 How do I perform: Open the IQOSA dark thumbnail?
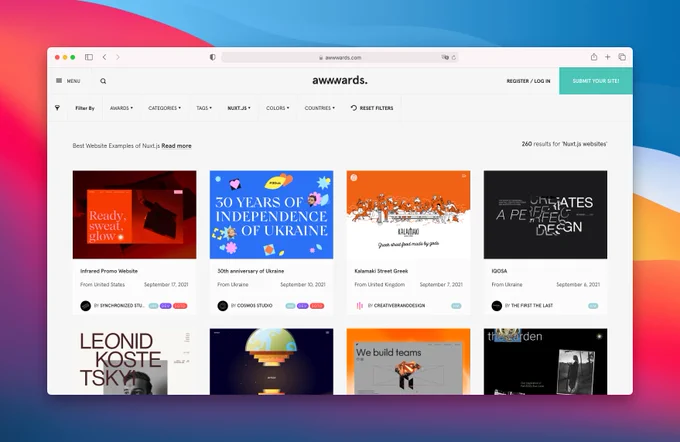(546, 215)
